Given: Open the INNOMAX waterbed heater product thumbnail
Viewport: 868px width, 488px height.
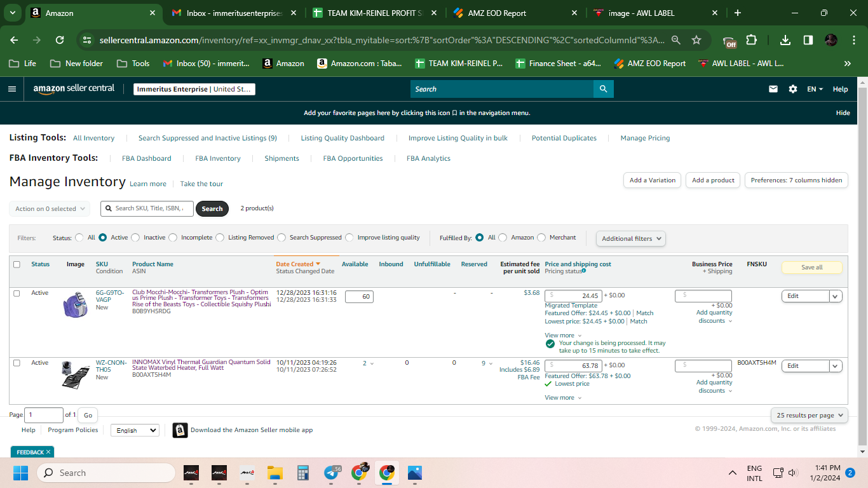Looking at the screenshot, I should (76, 374).
